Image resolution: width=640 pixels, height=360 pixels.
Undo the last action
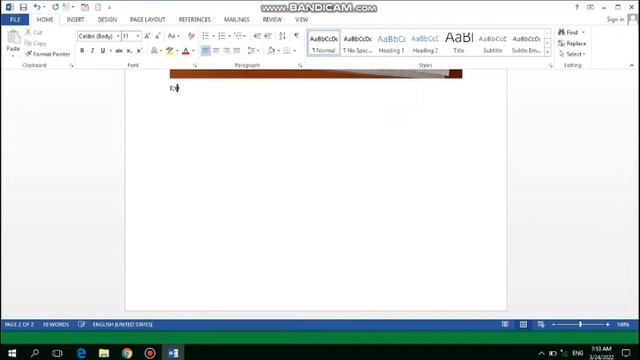pyautogui.click(x=37, y=7)
